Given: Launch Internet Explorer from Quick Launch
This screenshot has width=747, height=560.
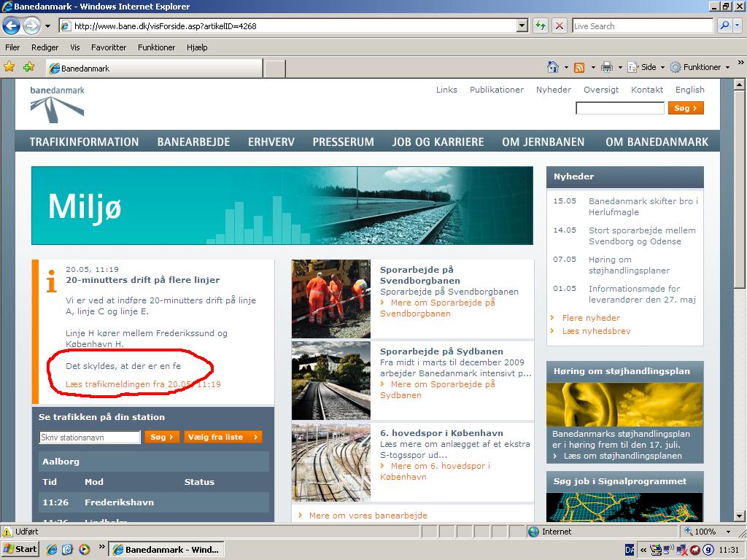Looking at the screenshot, I should [52, 550].
